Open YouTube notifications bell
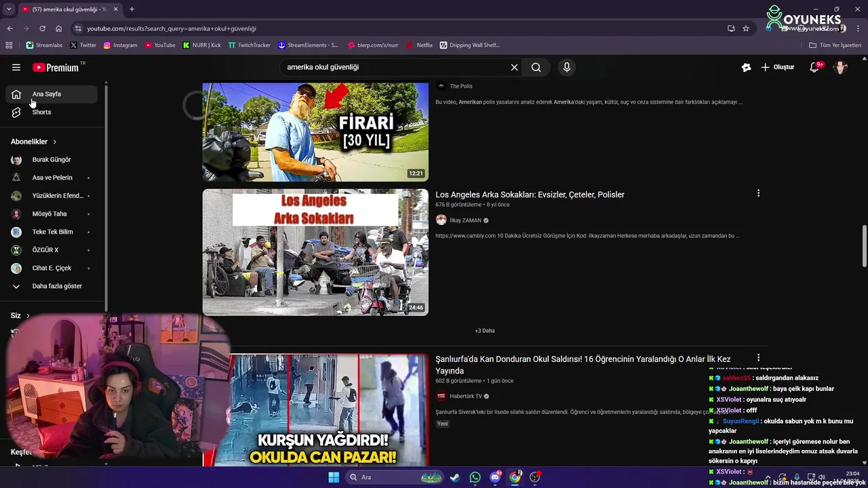 pyautogui.click(x=814, y=67)
